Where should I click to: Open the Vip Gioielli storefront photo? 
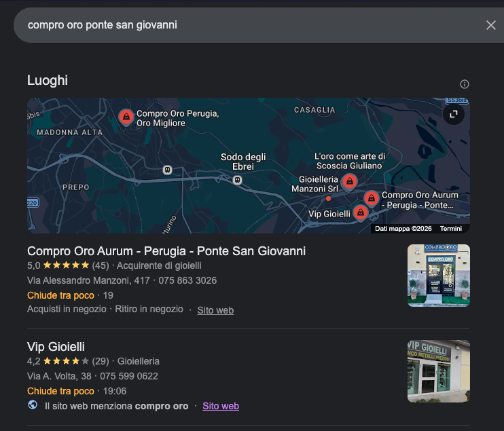click(439, 371)
